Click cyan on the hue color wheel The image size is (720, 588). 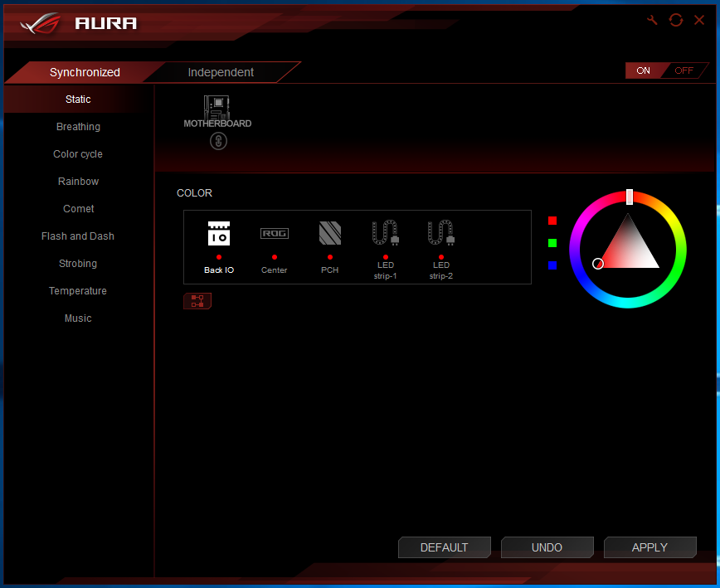627,303
